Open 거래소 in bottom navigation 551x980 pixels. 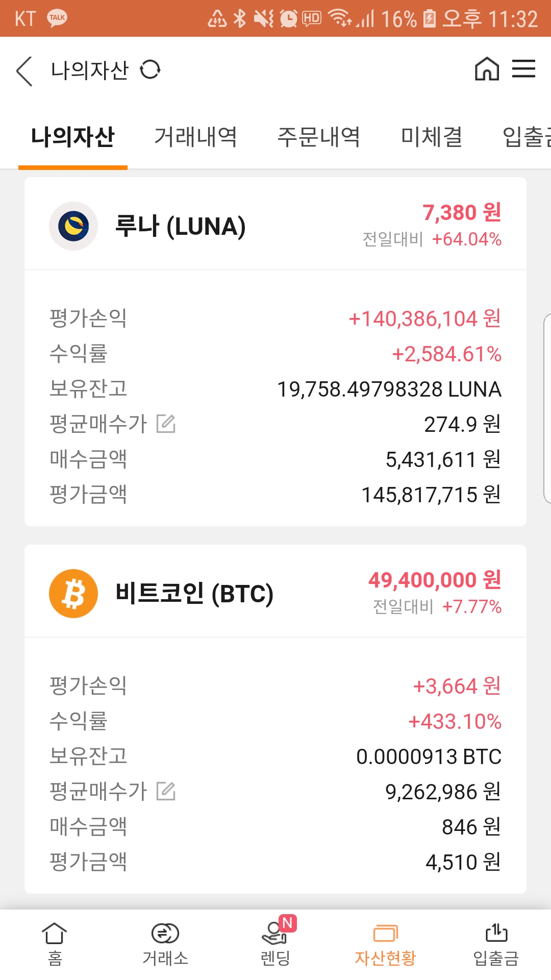tap(165, 944)
